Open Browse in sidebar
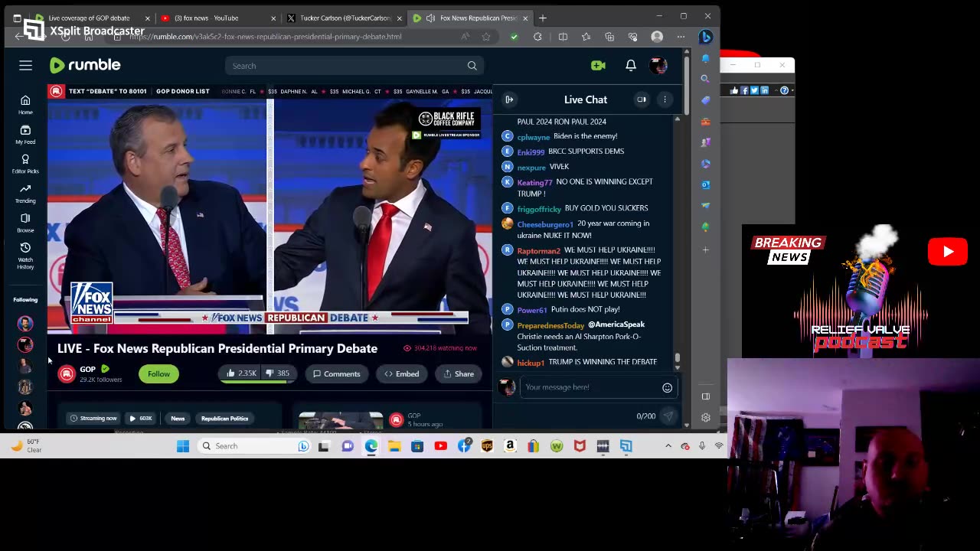 coord(25,223)
